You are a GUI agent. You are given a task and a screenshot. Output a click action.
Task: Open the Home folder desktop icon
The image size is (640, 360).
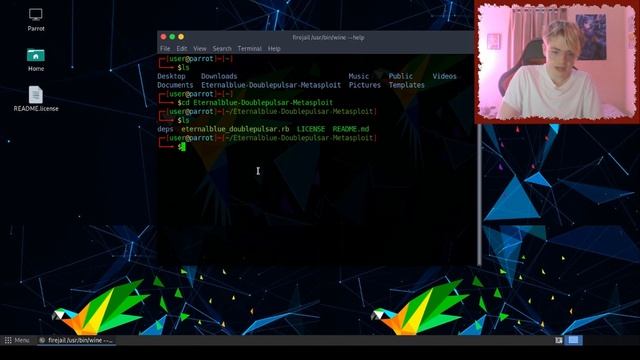click(36, 60)
